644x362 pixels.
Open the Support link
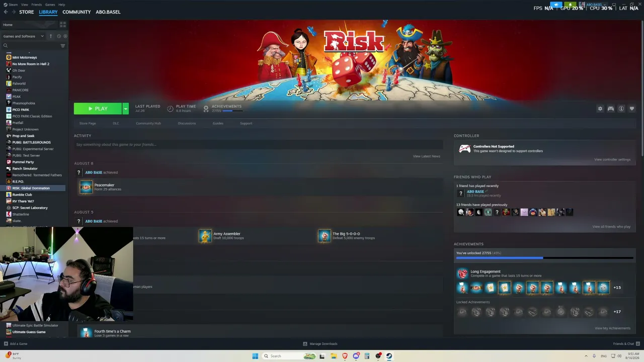click(246, 123)
